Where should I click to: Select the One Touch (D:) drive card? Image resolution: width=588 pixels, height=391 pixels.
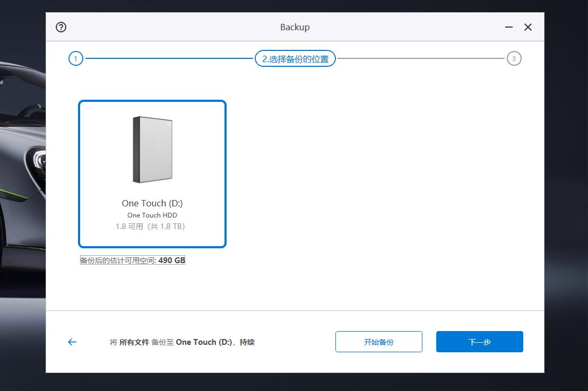click(x=152, y=174)
